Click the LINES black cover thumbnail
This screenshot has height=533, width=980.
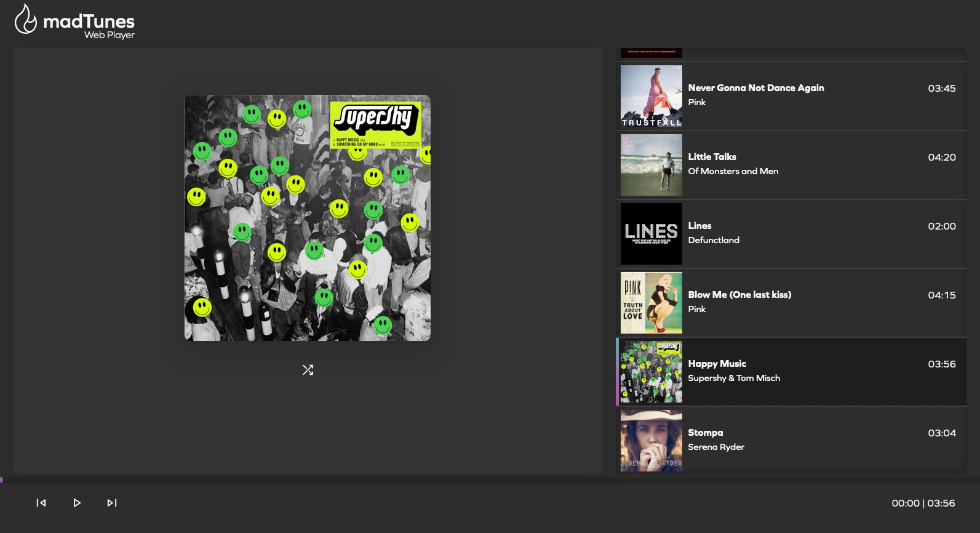pos(651,234)
